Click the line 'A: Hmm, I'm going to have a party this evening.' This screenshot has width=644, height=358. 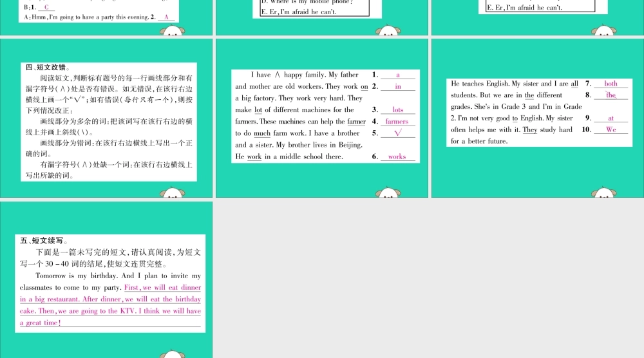tap(86, 17)
